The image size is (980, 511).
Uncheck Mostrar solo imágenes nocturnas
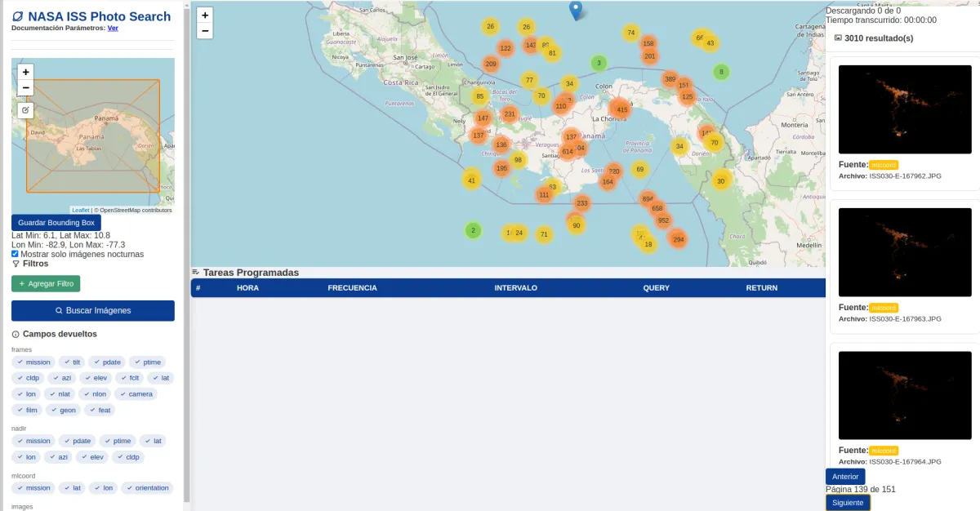[x=15, y=254]
